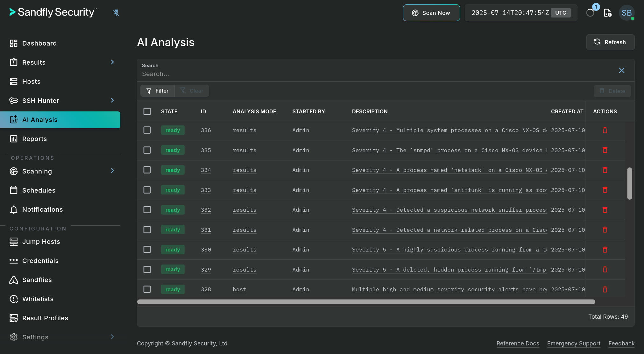644x354 pixels.
Task: Refresh the AI Analysis list
Action: click(x=610, y=42)
